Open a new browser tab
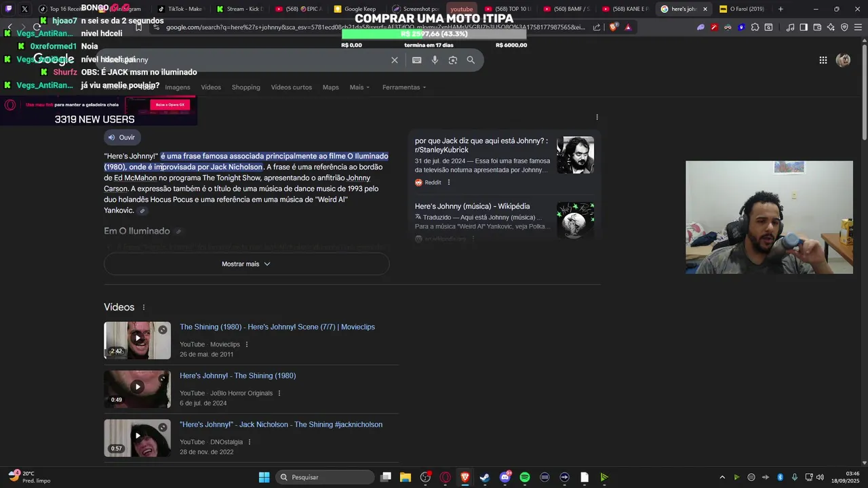The height and width of the screenshot is (488, 868). pyautogui.click(x=781, y=9)
